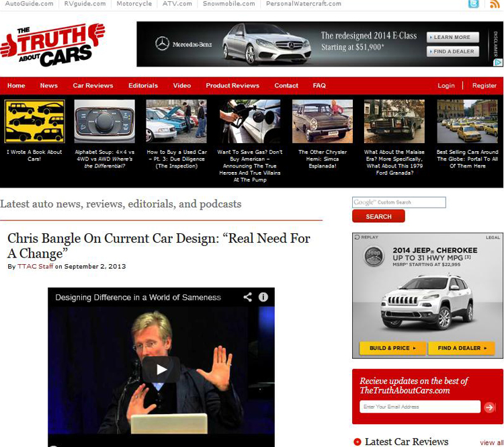Click the Mercedes-Benz star logo
The width and height of the screenshot is (504, 447).
tap(163, 44)
